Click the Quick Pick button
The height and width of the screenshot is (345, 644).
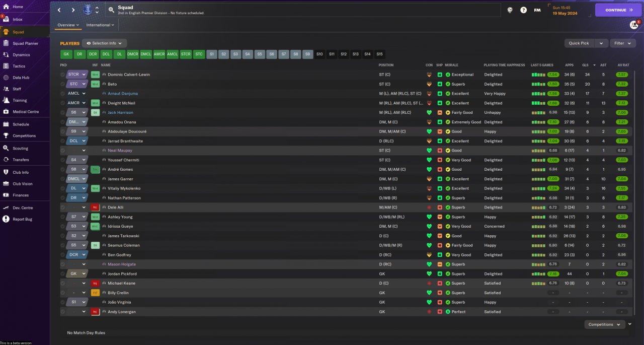coord(579,43)
